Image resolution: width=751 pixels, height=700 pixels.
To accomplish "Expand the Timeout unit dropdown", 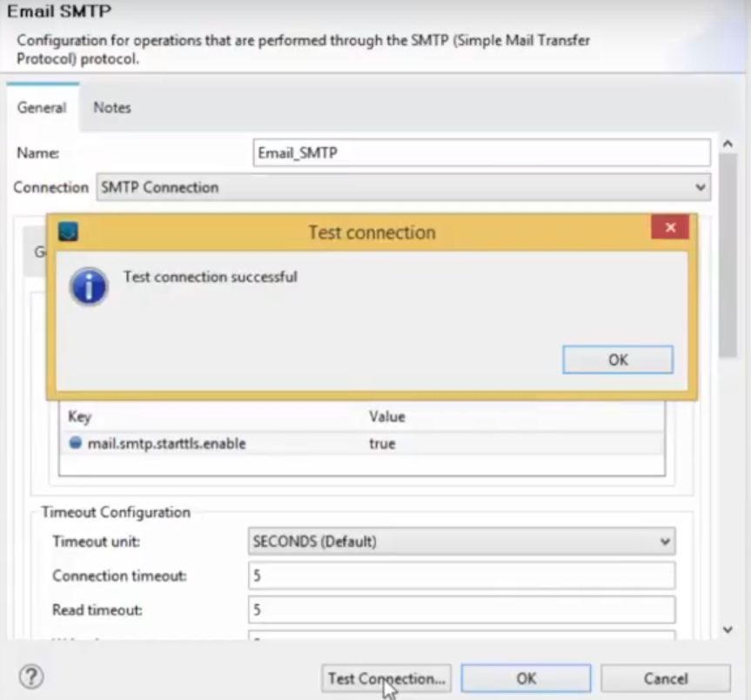I will click(461, 542).
